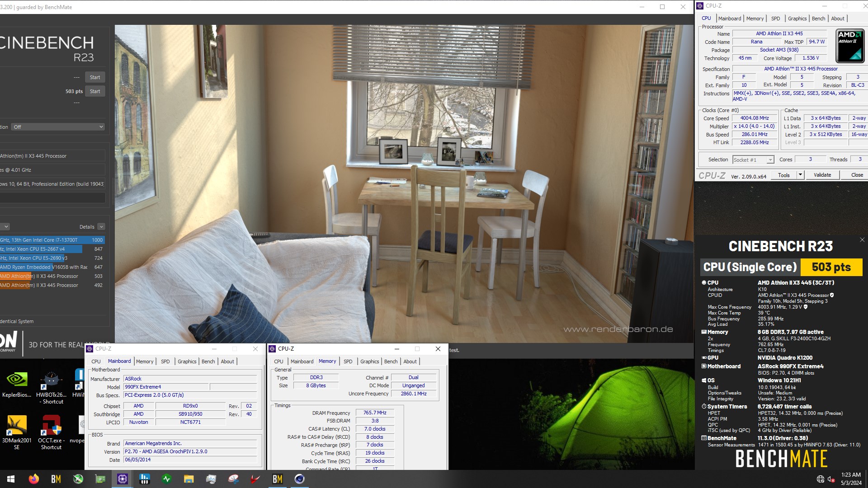The width and height of the screenshot is (868, 488).
Task: Select the OCCT.exe shortcut desktop icon
Action: pos(51,432)
